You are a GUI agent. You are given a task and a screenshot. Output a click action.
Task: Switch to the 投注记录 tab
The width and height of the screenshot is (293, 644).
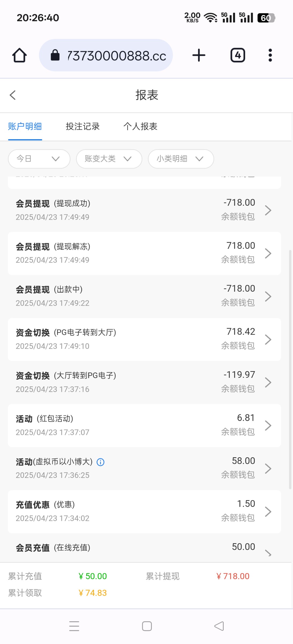83,126
